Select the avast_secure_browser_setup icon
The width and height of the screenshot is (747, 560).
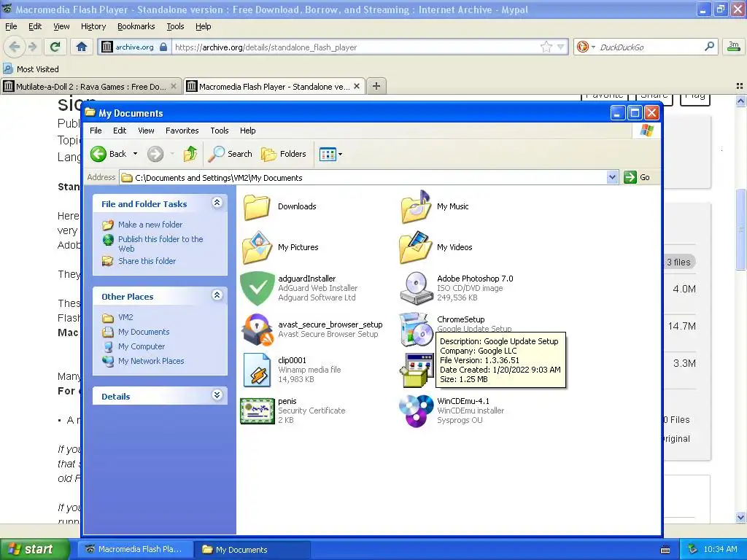point(257,330)
